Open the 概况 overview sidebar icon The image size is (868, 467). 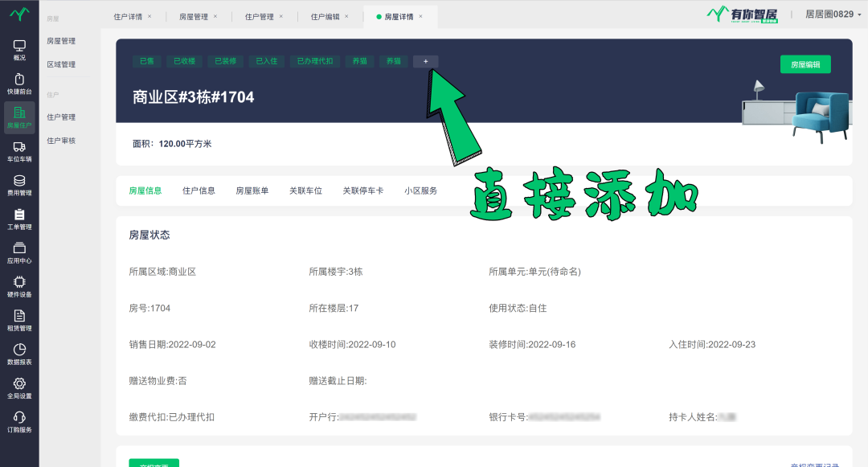tap(19, 50)
